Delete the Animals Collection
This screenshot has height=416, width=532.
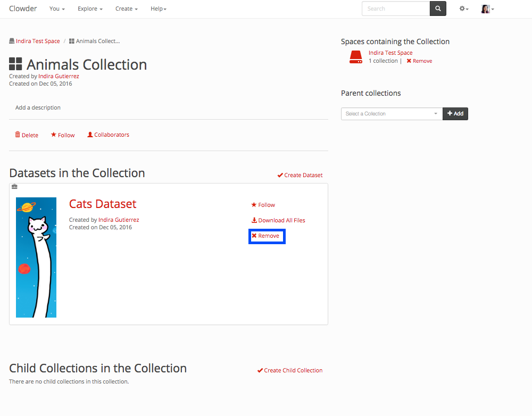pos(27,135)
